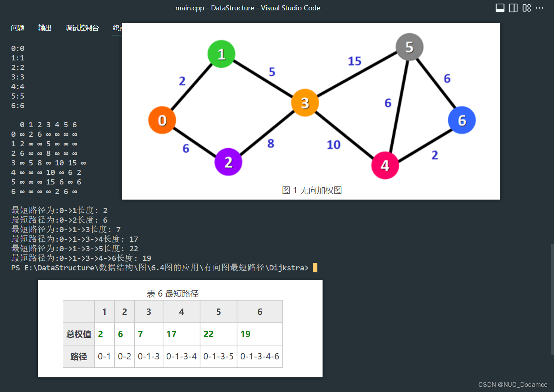This screenshot has height=392, width=554.
Task: Switch to the 输出 tab
Action: (45, 28)
